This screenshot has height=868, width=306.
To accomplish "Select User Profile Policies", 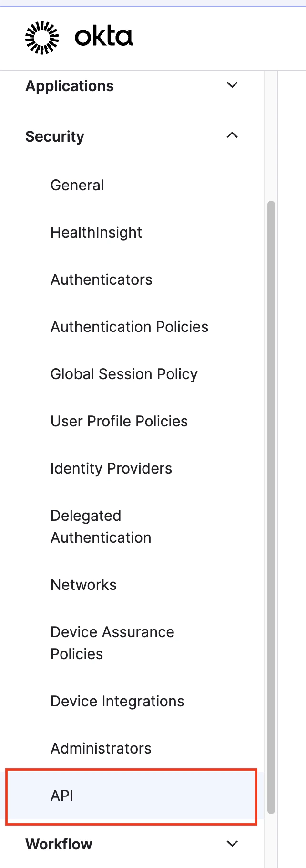I will (x=119, y=421).
